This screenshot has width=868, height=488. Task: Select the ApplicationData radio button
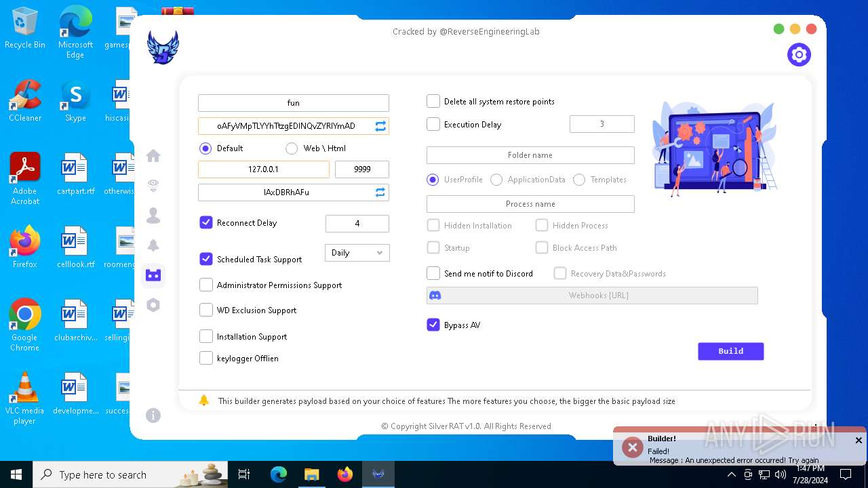[x=496, y=180]
